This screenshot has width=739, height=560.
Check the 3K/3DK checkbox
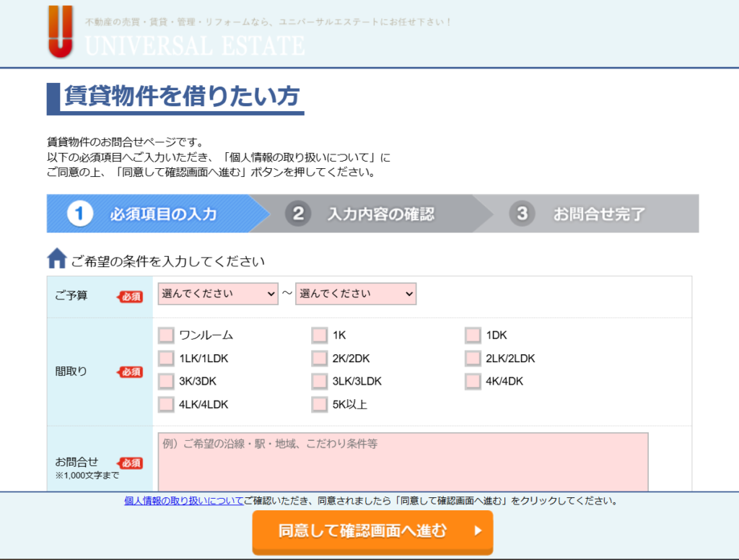click(x=166, y=381)
